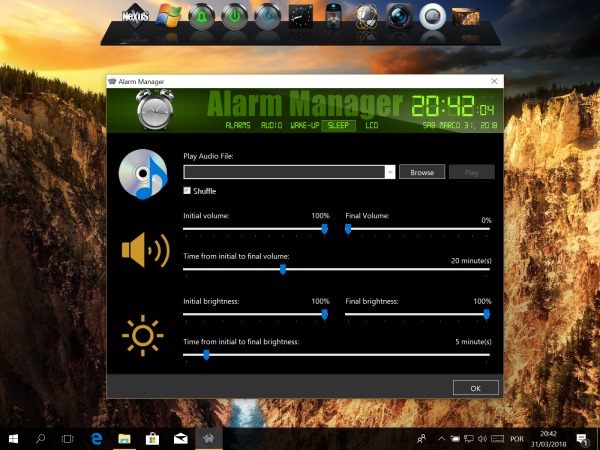Screen dimensions: 600x450
Task: Click the Final brightness slider handle
Action: [x=487, y=314]
